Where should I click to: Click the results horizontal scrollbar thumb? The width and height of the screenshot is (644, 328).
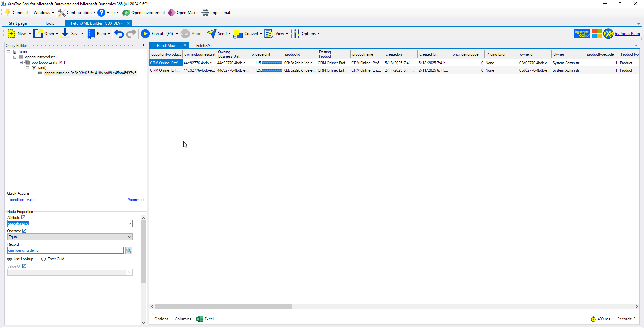[x=223, y=307]
